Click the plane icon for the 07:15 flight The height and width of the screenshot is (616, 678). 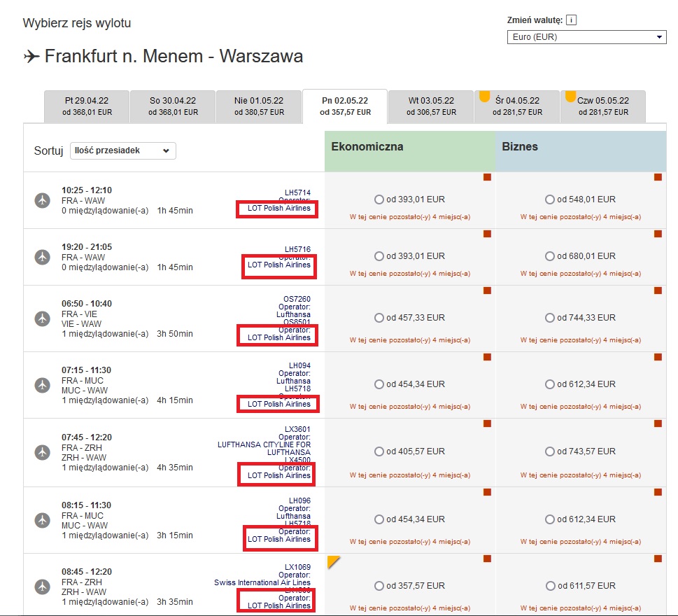(x=43, y=385)
